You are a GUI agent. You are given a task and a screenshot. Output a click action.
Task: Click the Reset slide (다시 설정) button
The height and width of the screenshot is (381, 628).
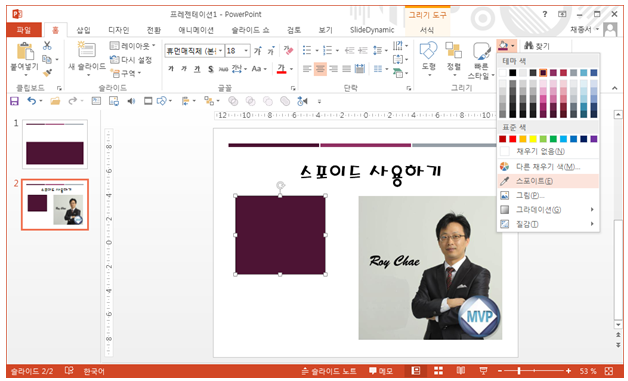point(131,60)
